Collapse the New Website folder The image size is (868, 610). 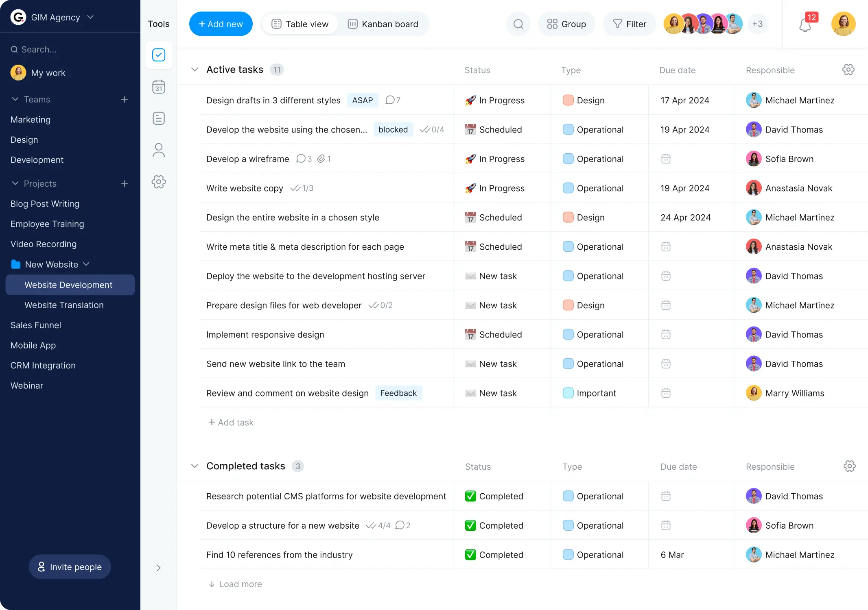(x=86, y=264)
